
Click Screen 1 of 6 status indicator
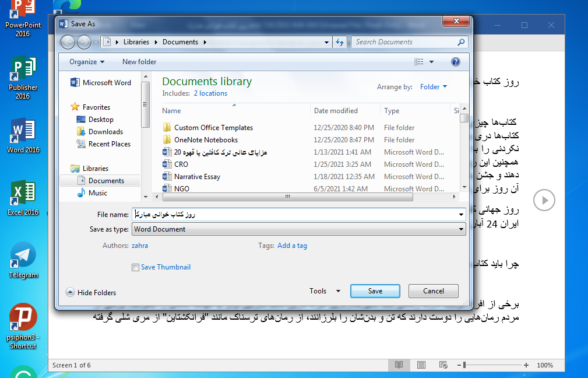tap(71, 365)
